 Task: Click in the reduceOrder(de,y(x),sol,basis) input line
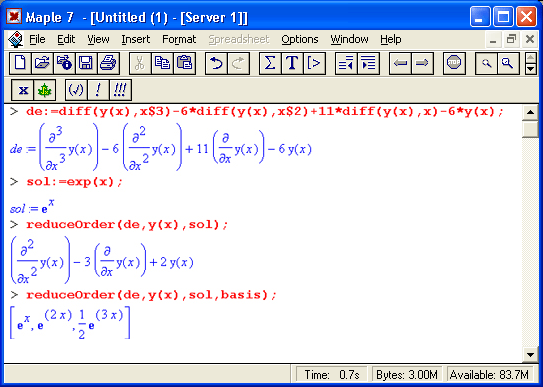(151, 295)
